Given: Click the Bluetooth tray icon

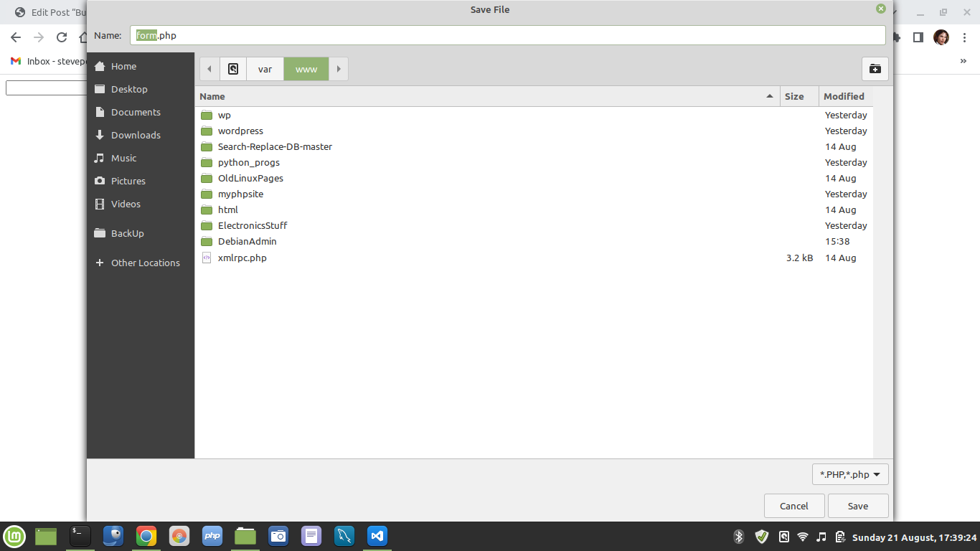Looking at the screenshot, I should [x=739, y=537].
